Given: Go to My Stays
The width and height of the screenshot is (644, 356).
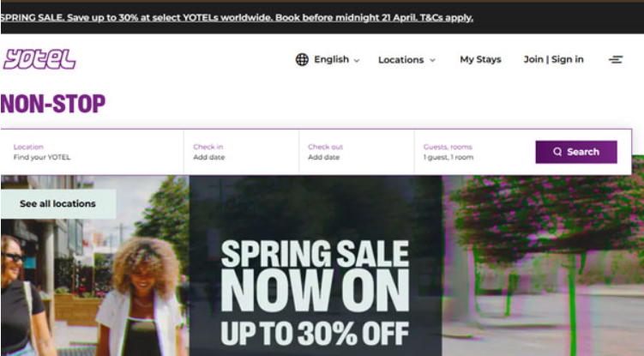Looking at the screenshot, I should point(480,59).
